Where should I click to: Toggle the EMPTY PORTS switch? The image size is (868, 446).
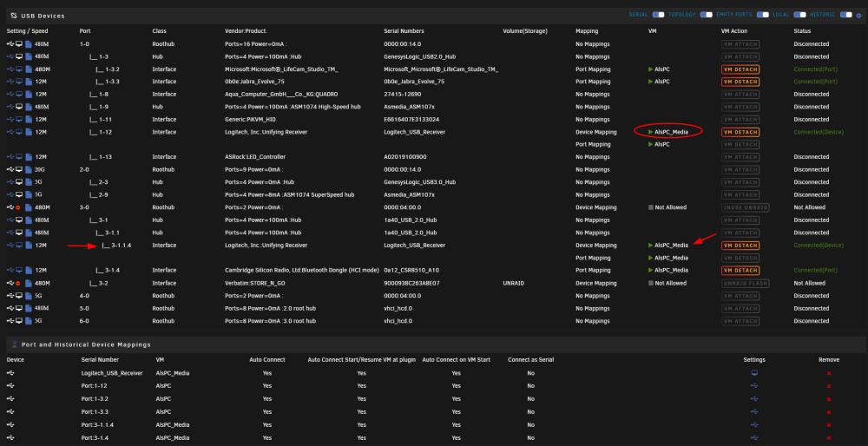point(763,15)
